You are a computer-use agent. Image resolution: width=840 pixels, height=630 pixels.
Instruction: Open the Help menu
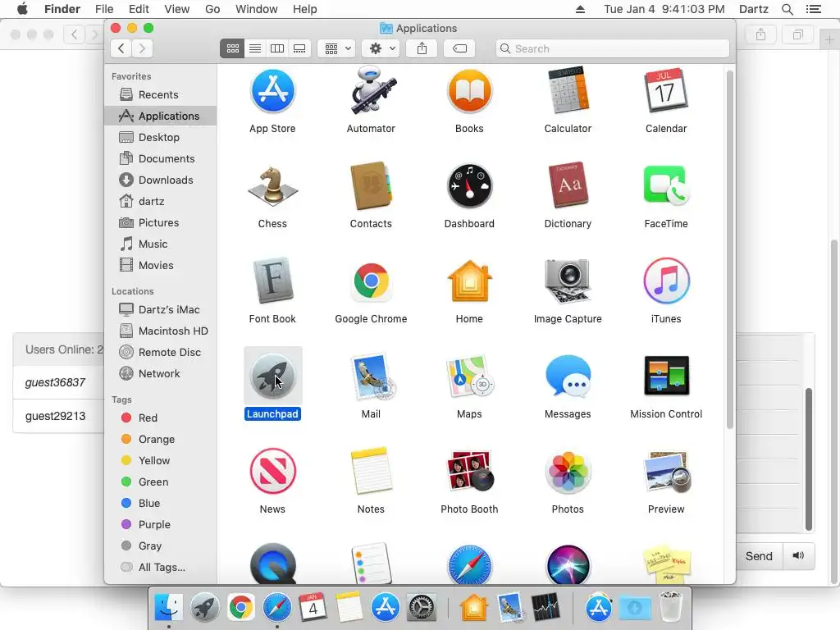(x=305, y=9)
